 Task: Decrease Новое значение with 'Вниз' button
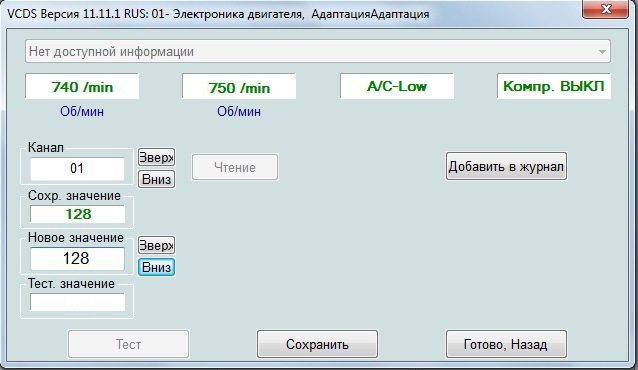[157, 267]
